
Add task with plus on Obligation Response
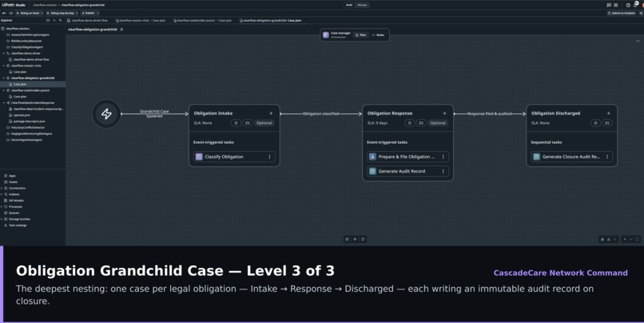coord(444,113)
